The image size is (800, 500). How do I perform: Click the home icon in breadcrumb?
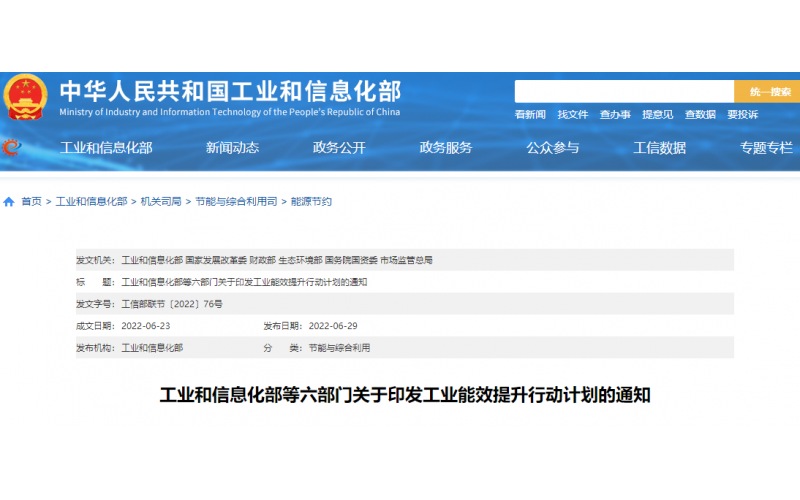click(9, 202)
